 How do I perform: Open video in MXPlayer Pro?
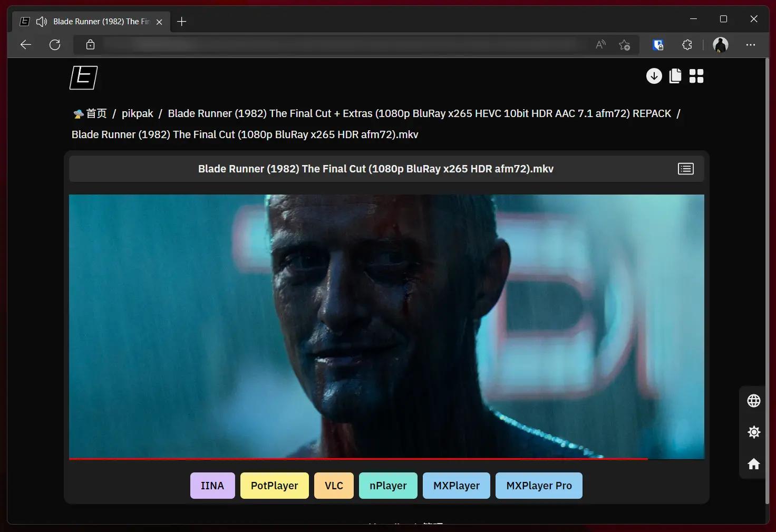539,486
